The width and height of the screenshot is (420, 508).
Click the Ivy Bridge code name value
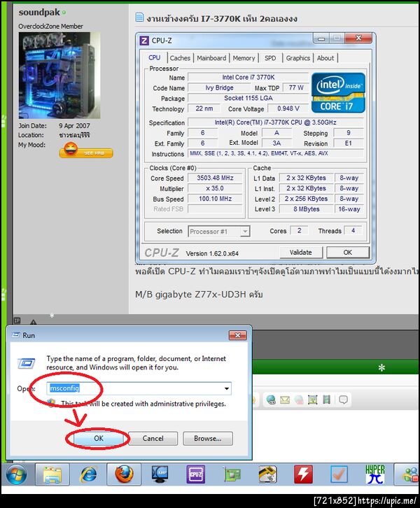tap(219, 87)
